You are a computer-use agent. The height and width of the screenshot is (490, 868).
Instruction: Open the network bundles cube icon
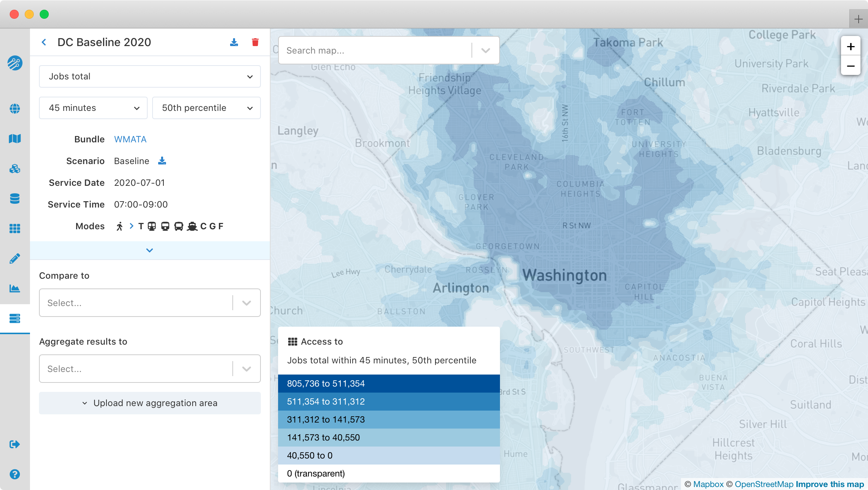(x=15, y=169)
